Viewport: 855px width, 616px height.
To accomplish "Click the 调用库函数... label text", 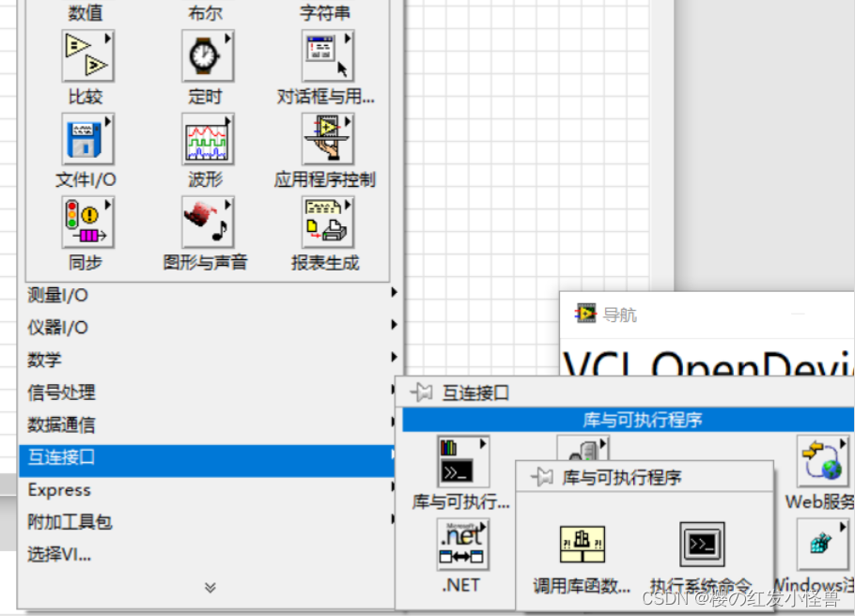I will pyautogui.click(x=582, y=586).
